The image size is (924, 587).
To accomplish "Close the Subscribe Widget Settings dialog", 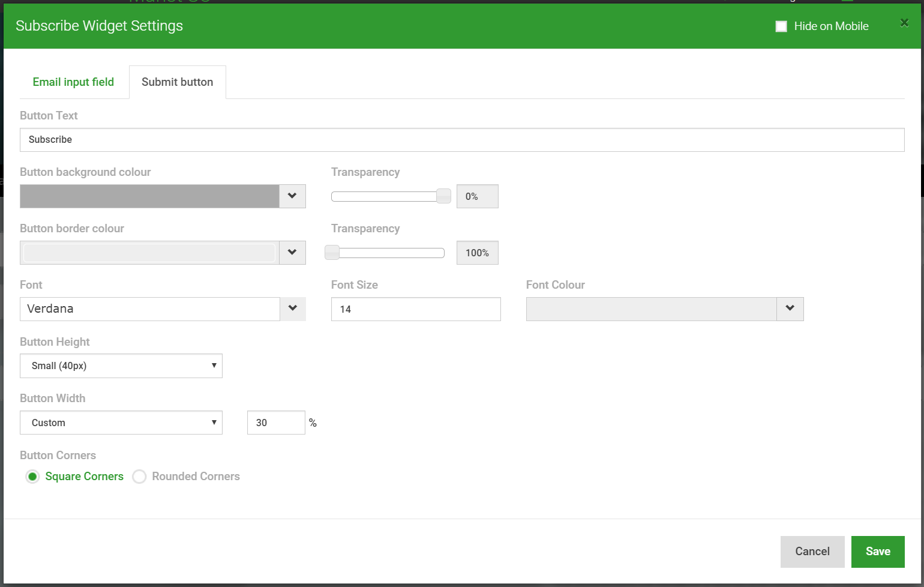I will tap(904, 23).
